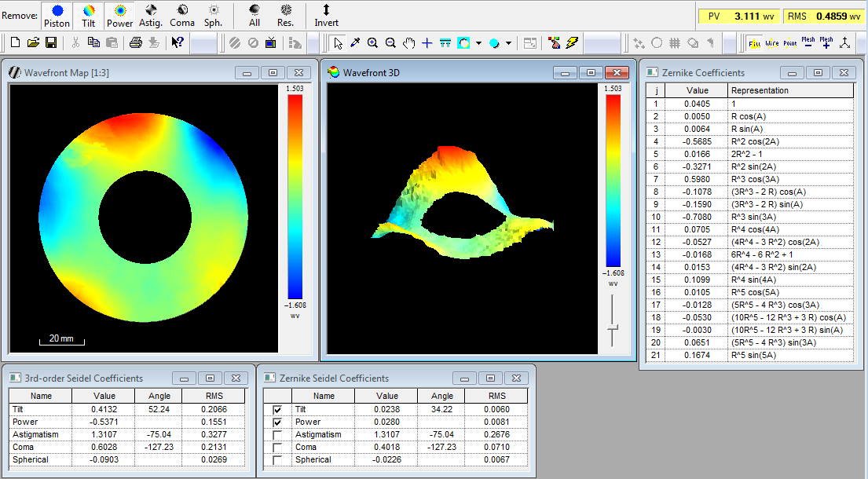Check Astigmatism in Zernike Seidel Coefficients
Image resolution: width=868 pixels, height=479 pixels.
coord(277,435)
